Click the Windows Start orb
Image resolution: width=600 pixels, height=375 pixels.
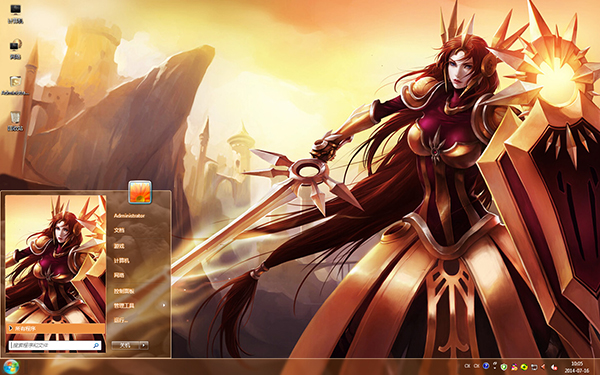[11, 367]
